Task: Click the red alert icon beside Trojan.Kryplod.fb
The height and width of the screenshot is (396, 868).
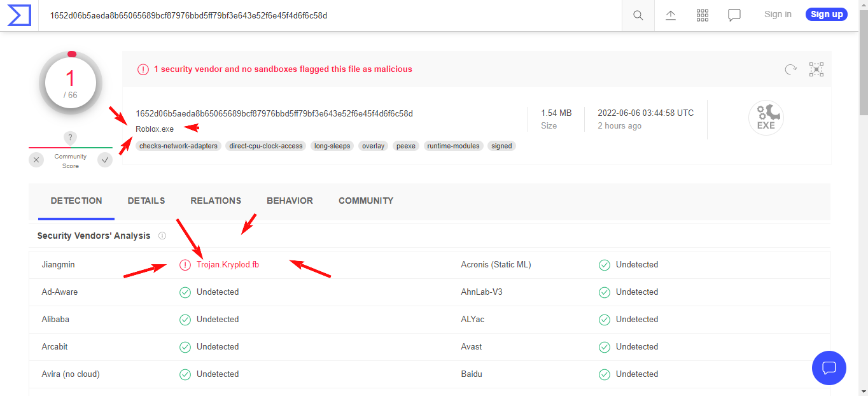Action: point(185,264)
